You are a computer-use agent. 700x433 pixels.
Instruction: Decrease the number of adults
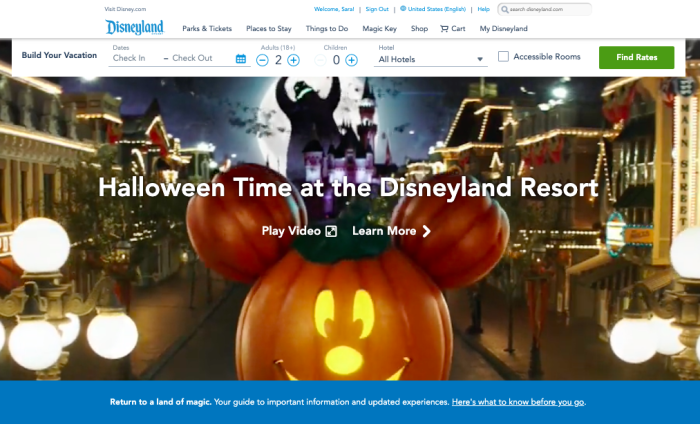[x=262, y=60]
